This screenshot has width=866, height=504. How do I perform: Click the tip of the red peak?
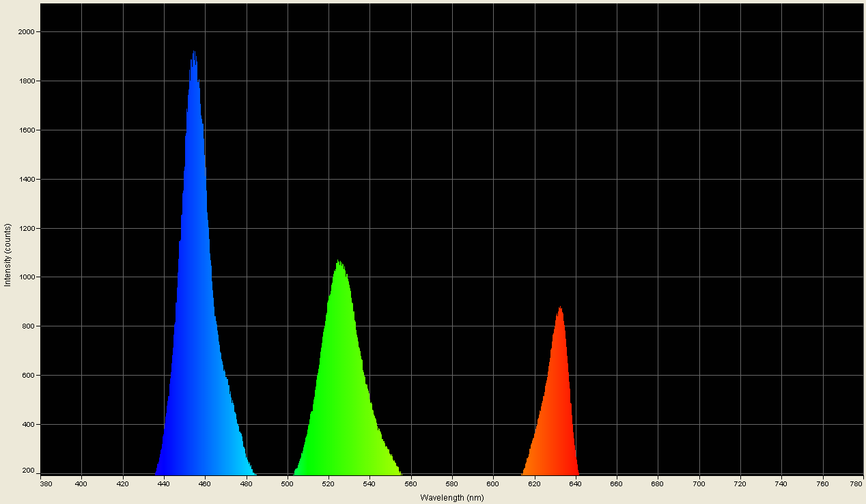click(x=561, y=306)
